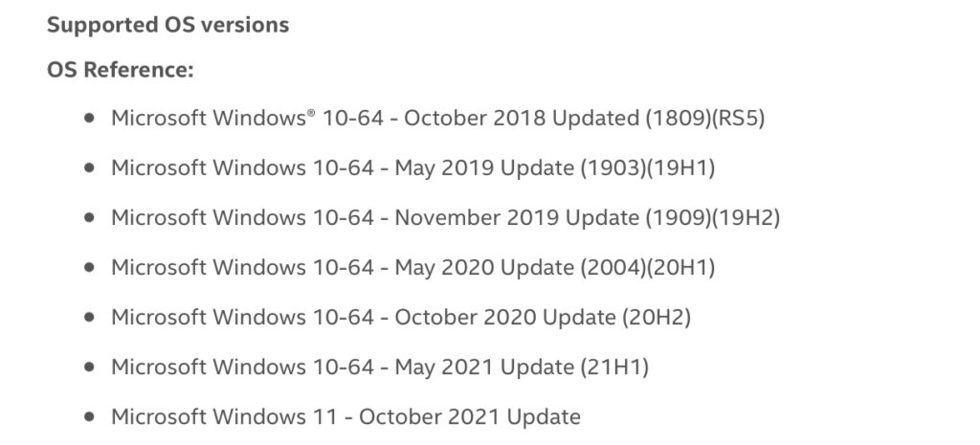Select the November 2019 Update list entry
The width and height of the screenshot is (980, 445).
(446, 218)
